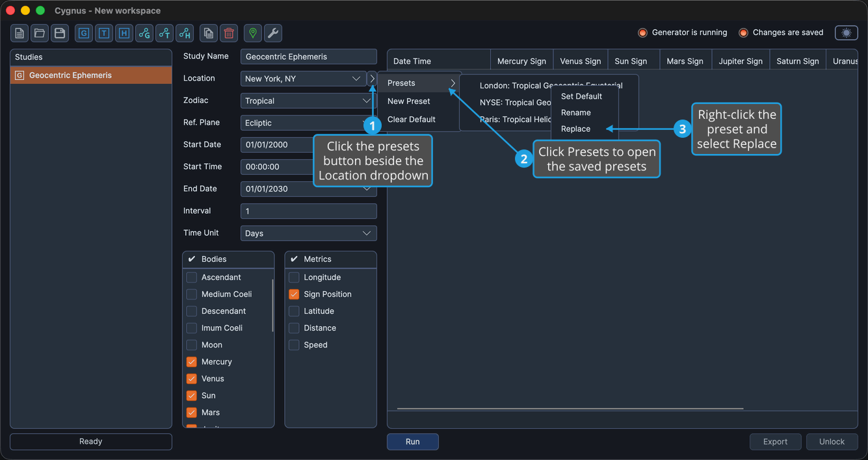
Task: Add a new Geocentric study (G icon)
Action: [84, 33]
